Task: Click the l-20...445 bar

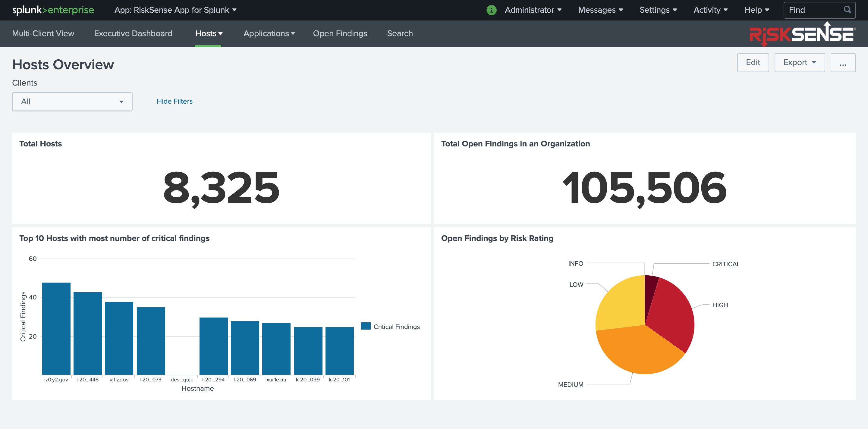Action: tap(88, 333)
